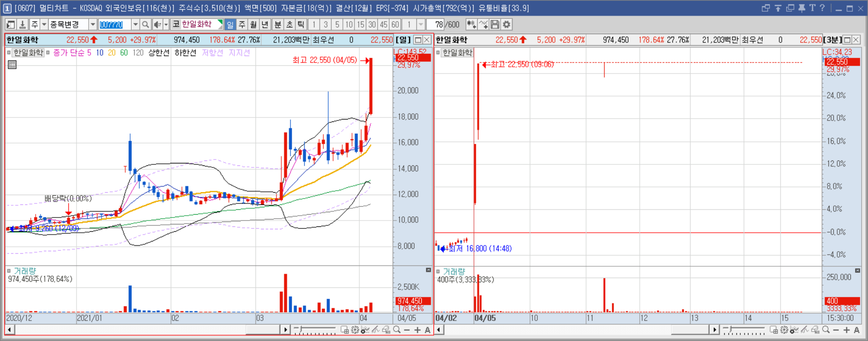Maximize the 3분 chart pane
Screen dimensions: 868x341
click(x=847, y=40)
